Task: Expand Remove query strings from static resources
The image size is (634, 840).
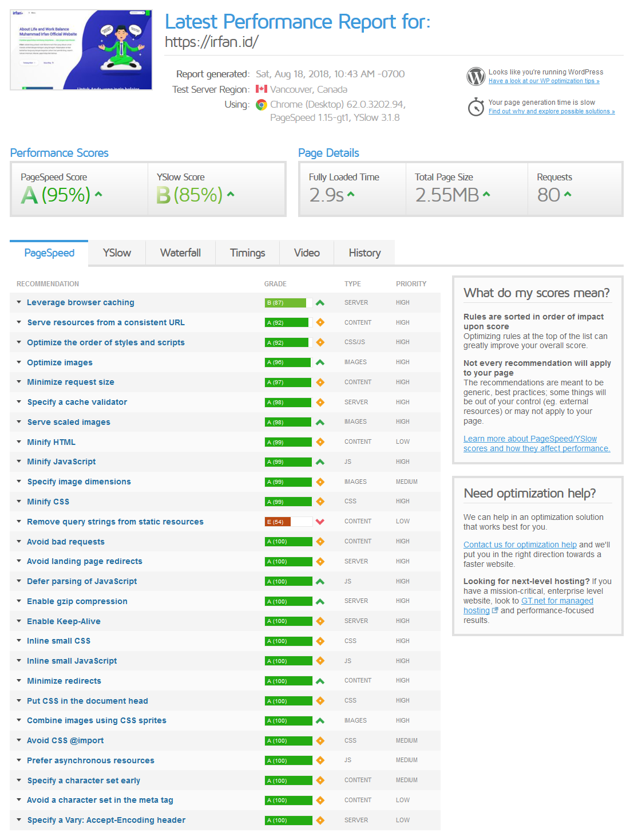Action: point(115,522)
